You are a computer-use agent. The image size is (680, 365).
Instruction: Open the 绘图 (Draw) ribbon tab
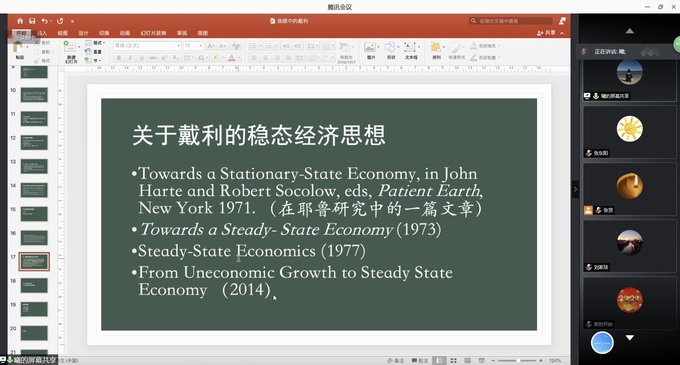click(62, 33)
